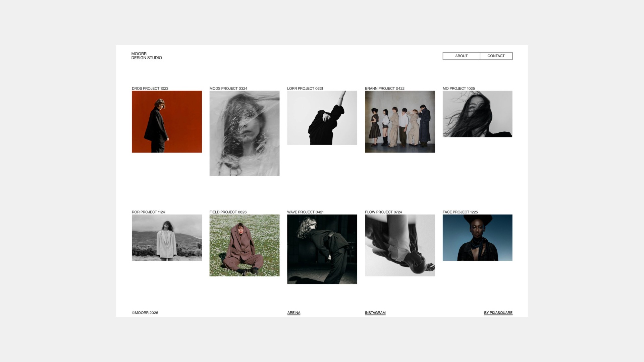Click the MODS PROJECT 0324 title
644x362 pixels.
click(x=228, y=88)
